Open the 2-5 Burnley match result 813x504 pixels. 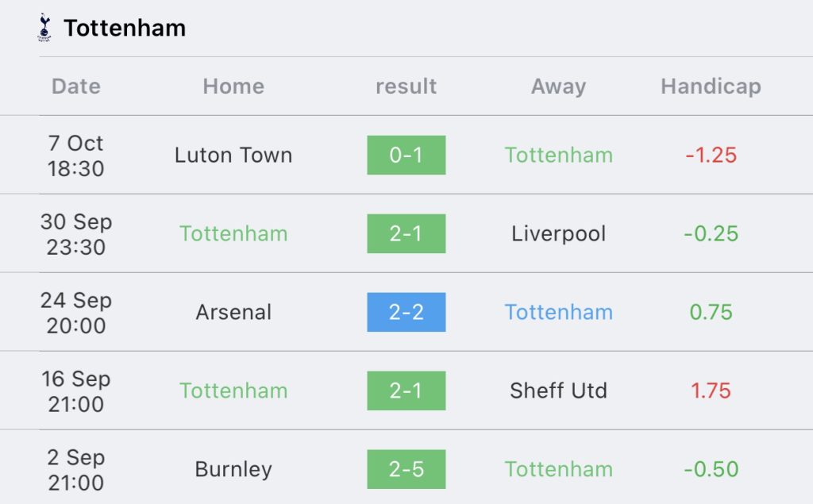[406, 469]
